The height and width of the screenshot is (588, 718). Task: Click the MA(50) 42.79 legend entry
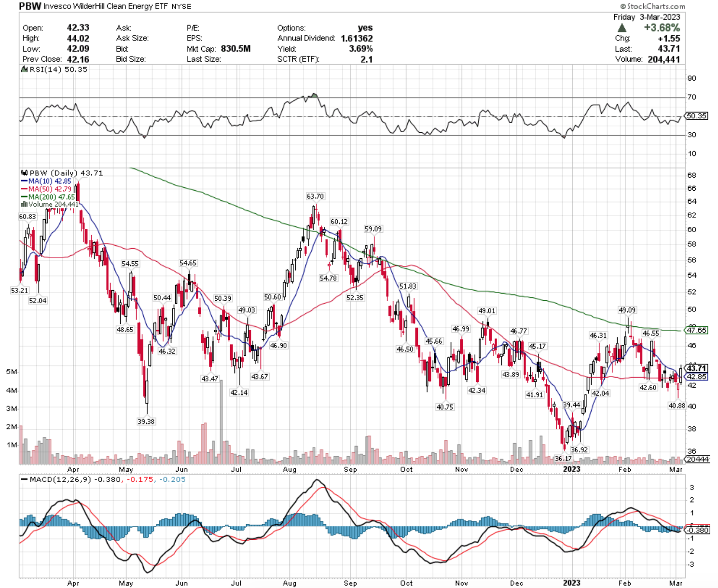(46, 189)
